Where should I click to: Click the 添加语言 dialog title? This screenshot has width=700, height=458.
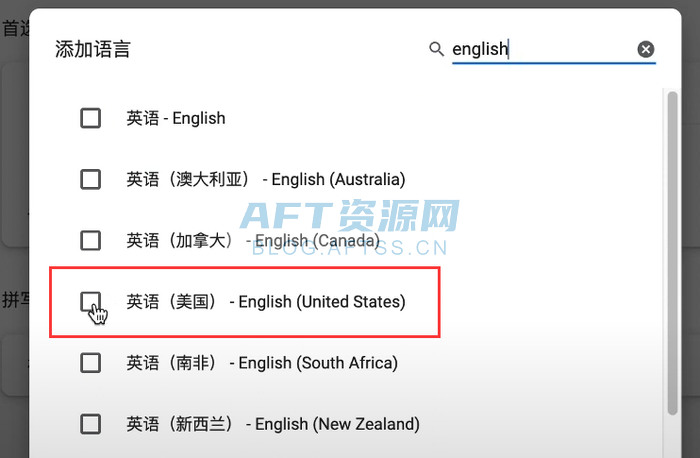[x=93, y=49]
